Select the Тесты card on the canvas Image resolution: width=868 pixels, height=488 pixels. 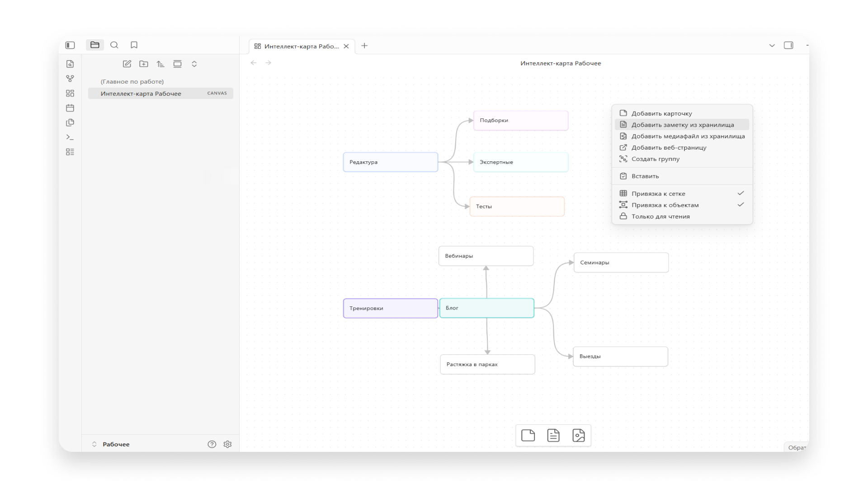[517, 206]
